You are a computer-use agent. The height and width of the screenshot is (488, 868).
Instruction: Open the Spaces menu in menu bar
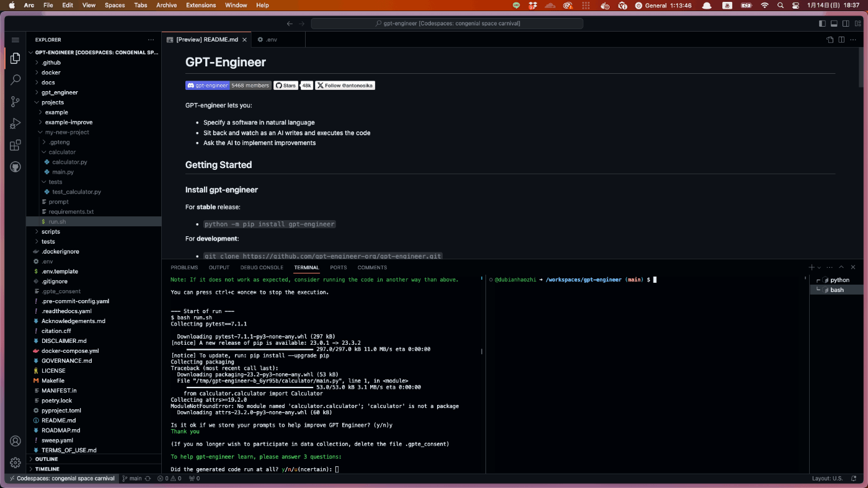[115, 5]
